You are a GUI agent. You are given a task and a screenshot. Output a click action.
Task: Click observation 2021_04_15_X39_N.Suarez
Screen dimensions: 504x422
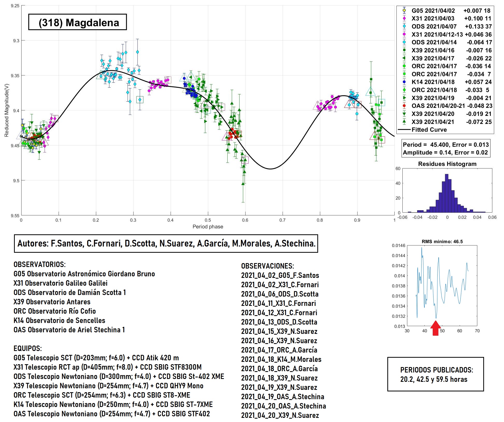click(x=279, y=331)
